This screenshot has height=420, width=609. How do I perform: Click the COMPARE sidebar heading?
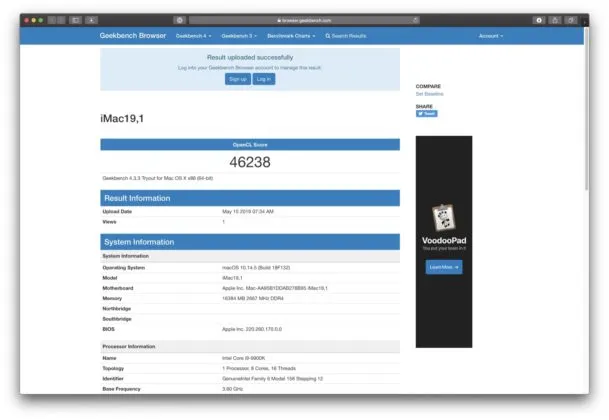[428, 86]
